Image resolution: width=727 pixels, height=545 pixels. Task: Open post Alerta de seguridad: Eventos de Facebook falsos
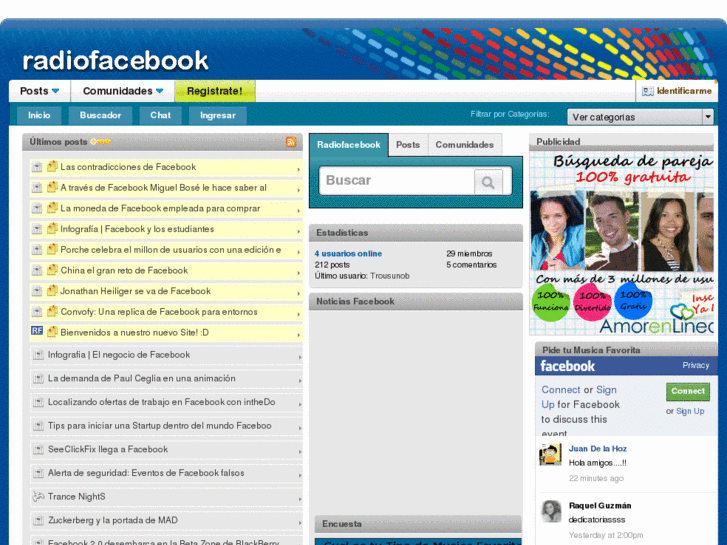[146, 473]
